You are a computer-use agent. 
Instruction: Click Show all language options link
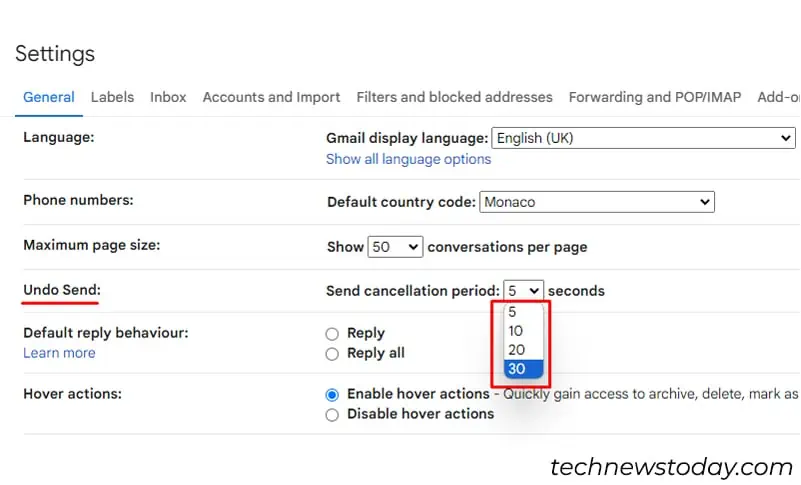tap(408, 159)
